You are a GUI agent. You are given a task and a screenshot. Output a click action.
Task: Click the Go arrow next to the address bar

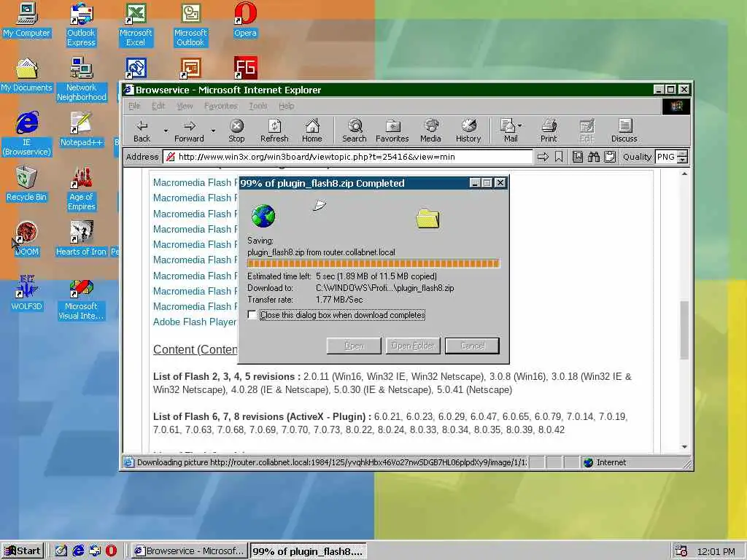tap(543, 157)
